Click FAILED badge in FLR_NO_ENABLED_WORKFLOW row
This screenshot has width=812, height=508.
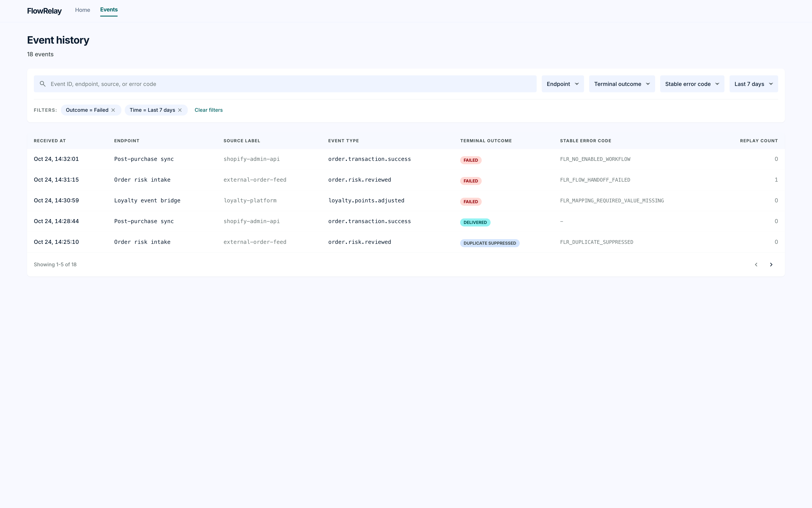(x=470, y=160)
